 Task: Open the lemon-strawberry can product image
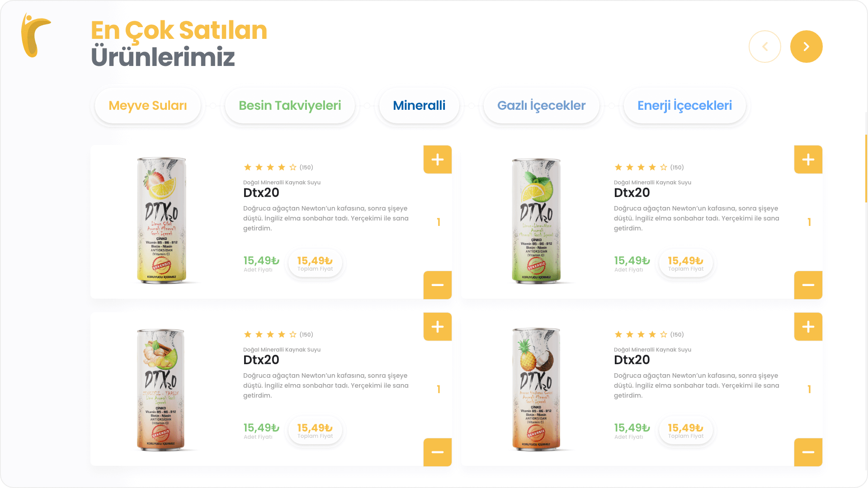pos(162,221)
